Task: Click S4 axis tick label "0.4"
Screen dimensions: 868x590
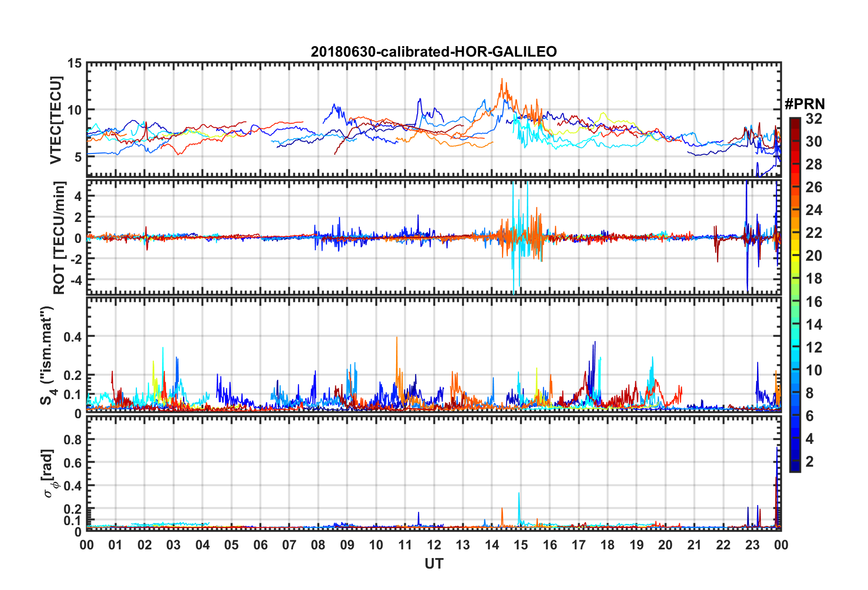Action: tap(73, 337)
